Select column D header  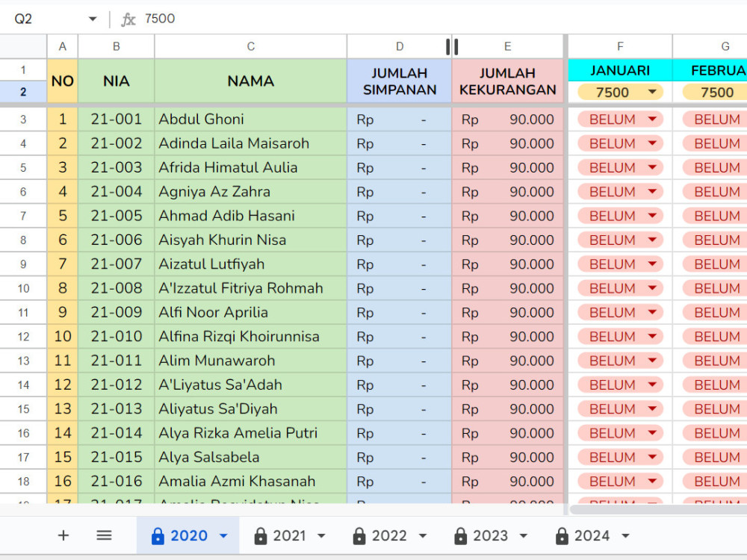[399, 46]
